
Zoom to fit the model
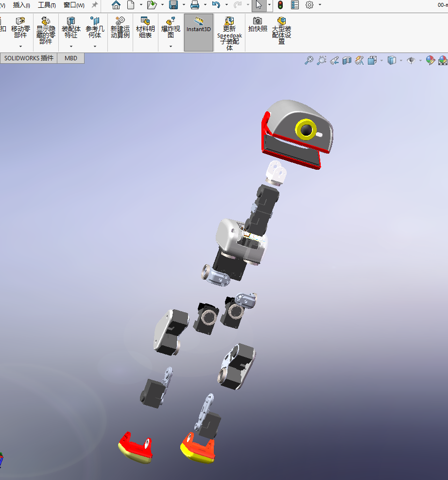tap(309, 60)
